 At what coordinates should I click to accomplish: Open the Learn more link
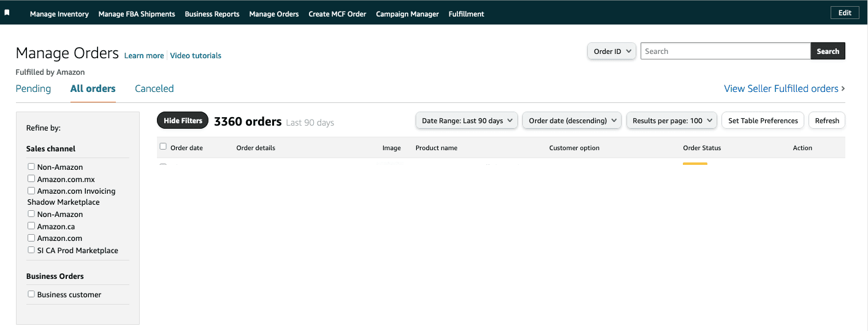pos(144,56)
